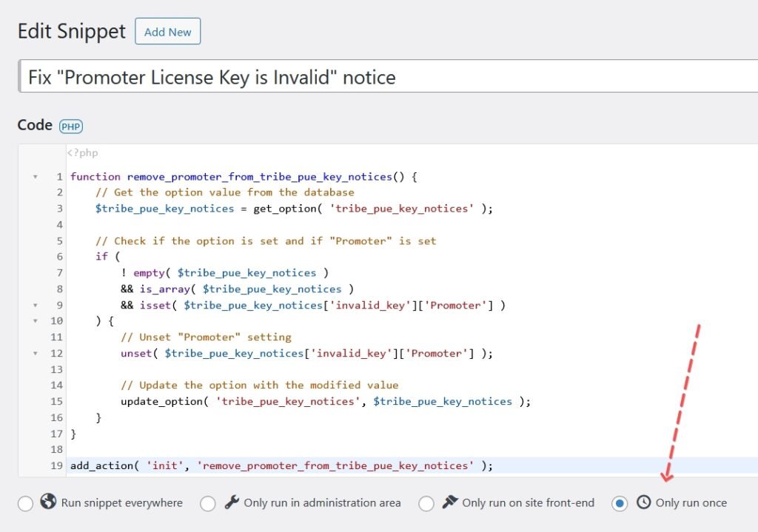
Task: Click the selected 'Only run once' radio button
Action: tap(620, 502)
